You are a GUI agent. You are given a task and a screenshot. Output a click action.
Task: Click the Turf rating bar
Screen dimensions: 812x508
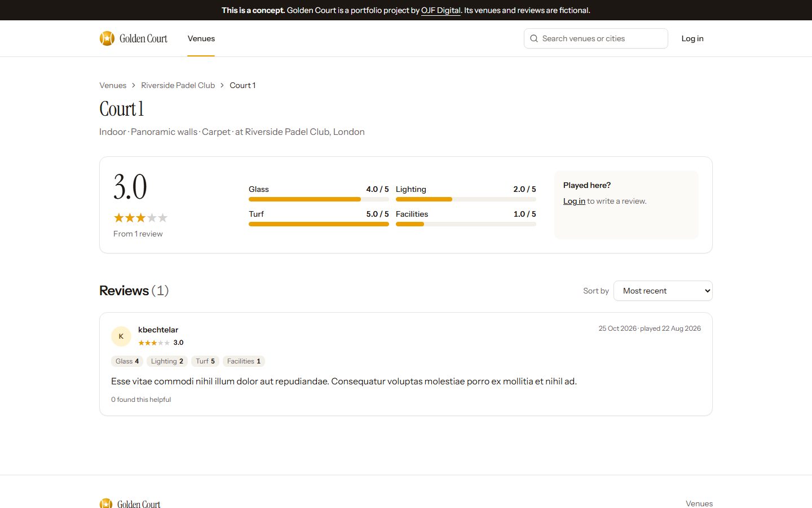point(319,224)
